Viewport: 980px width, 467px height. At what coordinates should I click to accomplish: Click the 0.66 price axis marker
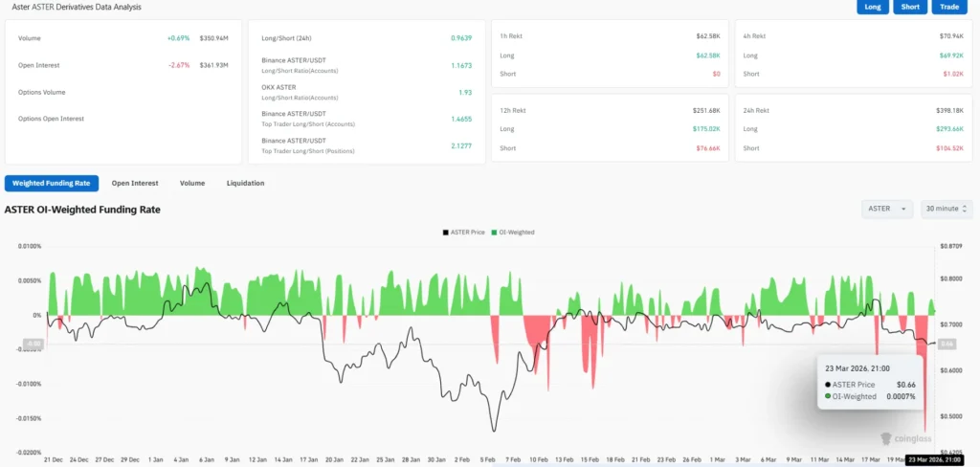pos(947,344)
